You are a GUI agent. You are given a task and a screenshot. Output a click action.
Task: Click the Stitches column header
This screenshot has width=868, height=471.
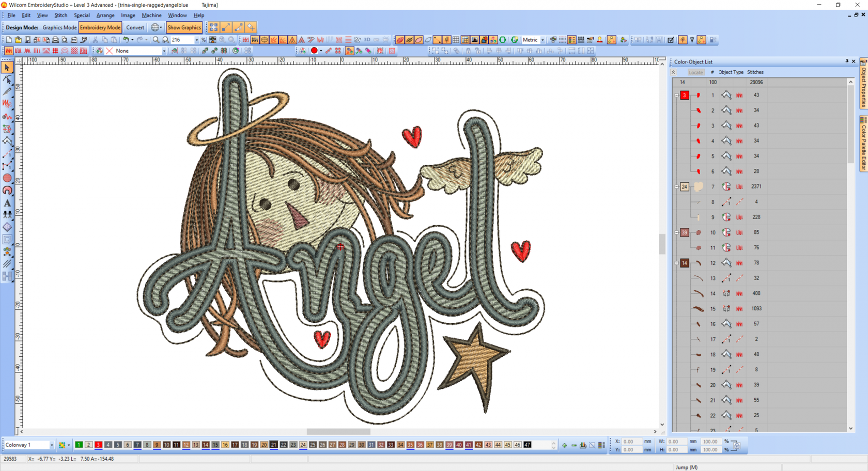point(755,72)
